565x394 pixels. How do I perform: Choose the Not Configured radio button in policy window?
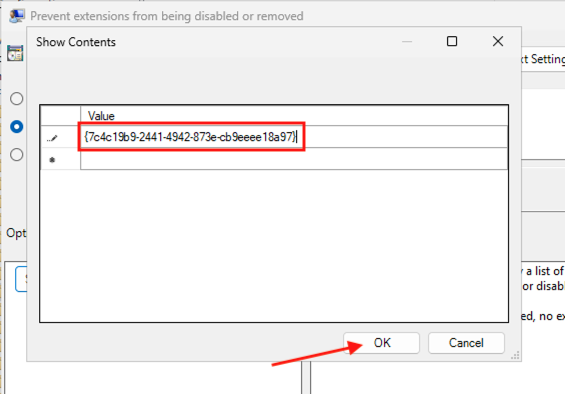(17, 98)
